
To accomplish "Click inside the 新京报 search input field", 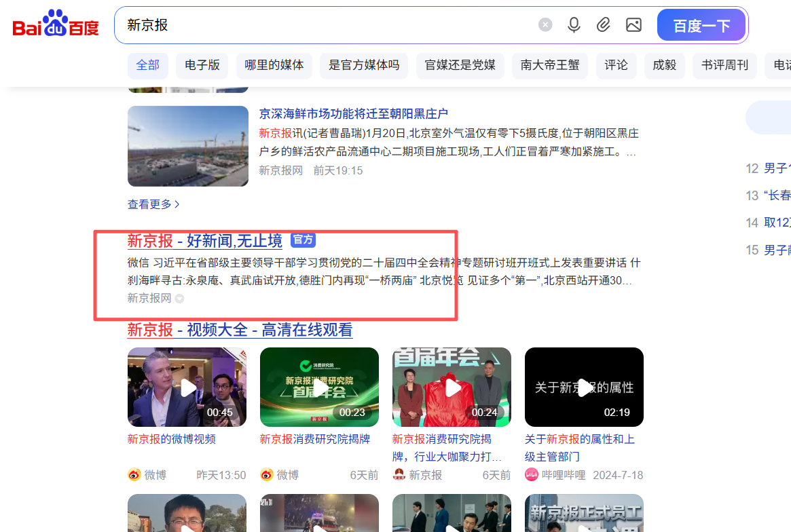I will (x=326, y=25).
